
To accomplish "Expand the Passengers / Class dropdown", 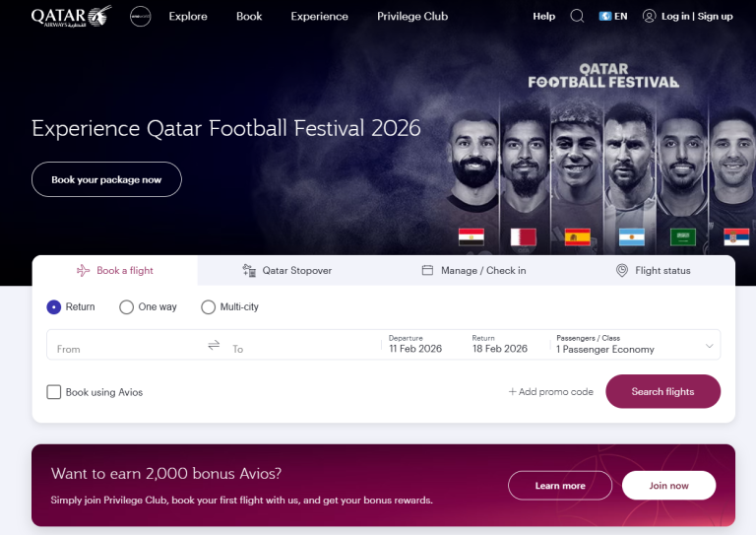I will [636, 345].
